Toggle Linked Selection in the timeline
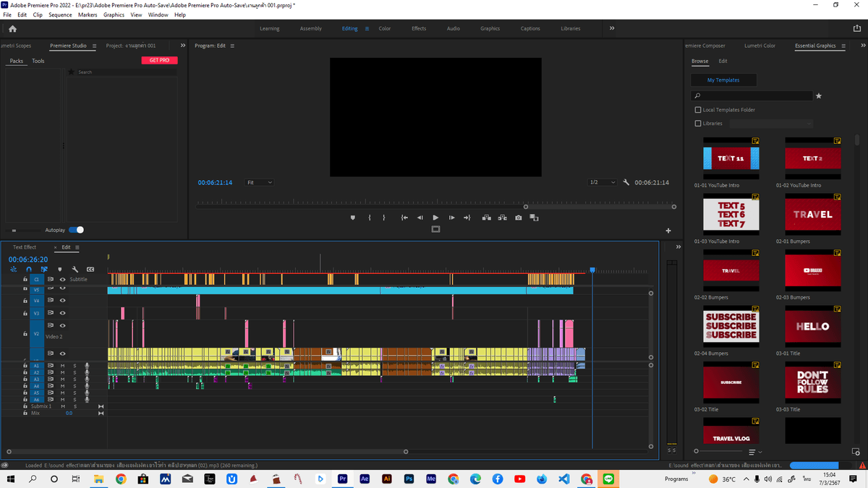This screenshot has width=868, height=488. pos(44,270)
